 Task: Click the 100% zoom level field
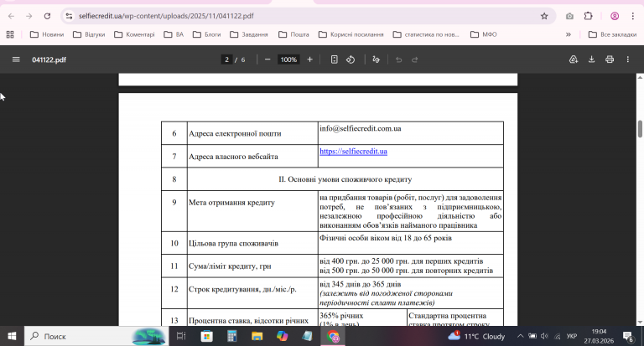pos(288,59)
